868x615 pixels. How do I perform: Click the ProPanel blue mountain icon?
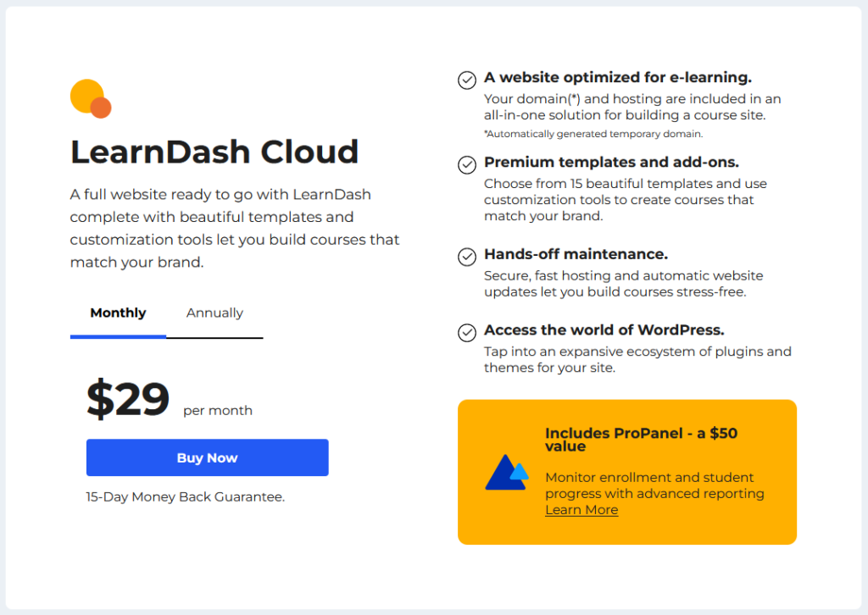point(506,473)
